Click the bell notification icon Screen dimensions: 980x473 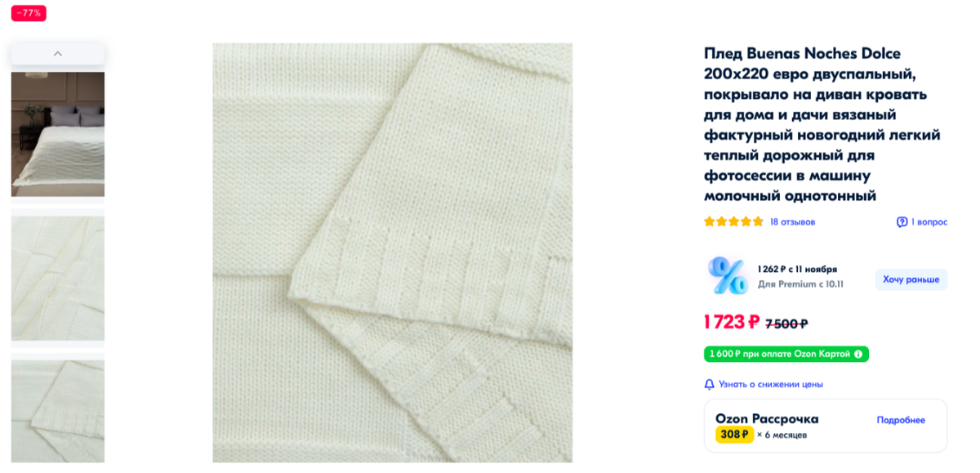click(710, 384)
